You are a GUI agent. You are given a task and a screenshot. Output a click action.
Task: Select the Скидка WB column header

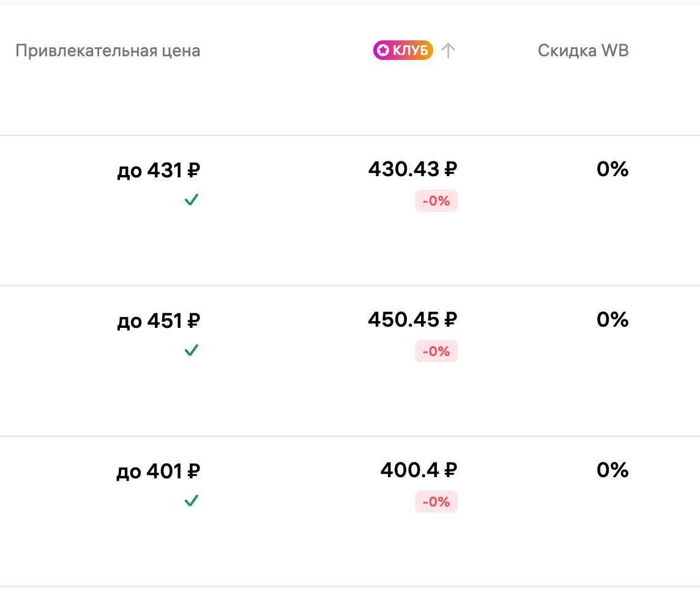tap(583, 50)
